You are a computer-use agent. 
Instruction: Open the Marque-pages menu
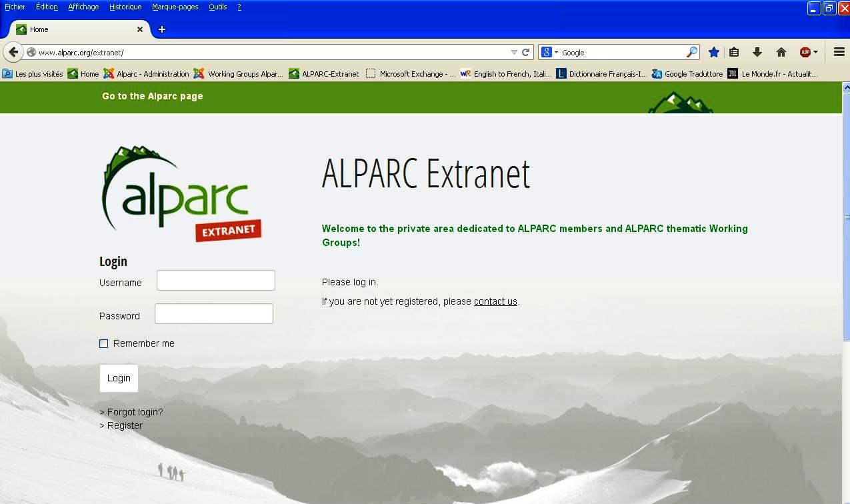point(175,7)
